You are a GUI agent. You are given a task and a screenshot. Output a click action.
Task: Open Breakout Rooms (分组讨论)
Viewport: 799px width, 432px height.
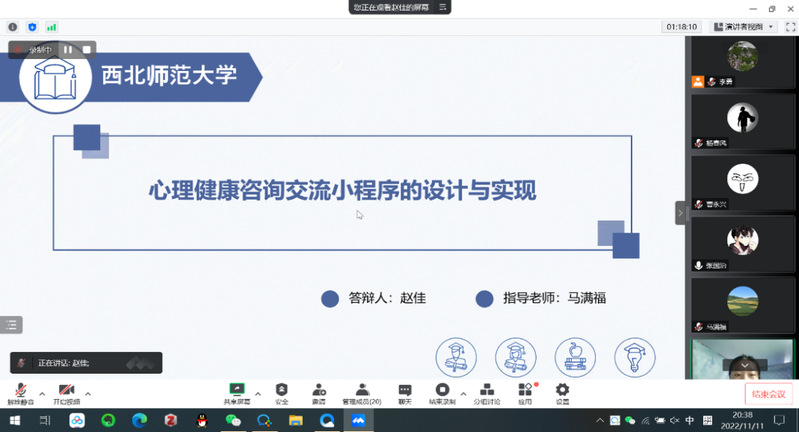pyautogui.click(x=486, y=392)
